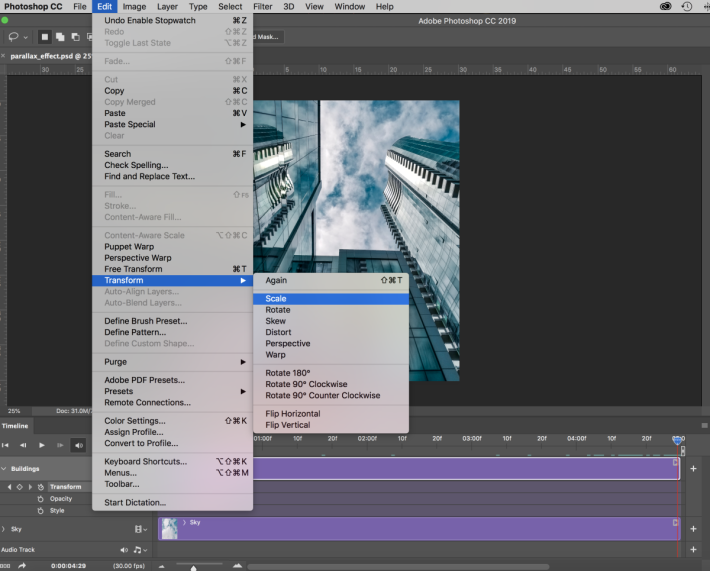Click the 25% zoom level field

pos(14,411)
